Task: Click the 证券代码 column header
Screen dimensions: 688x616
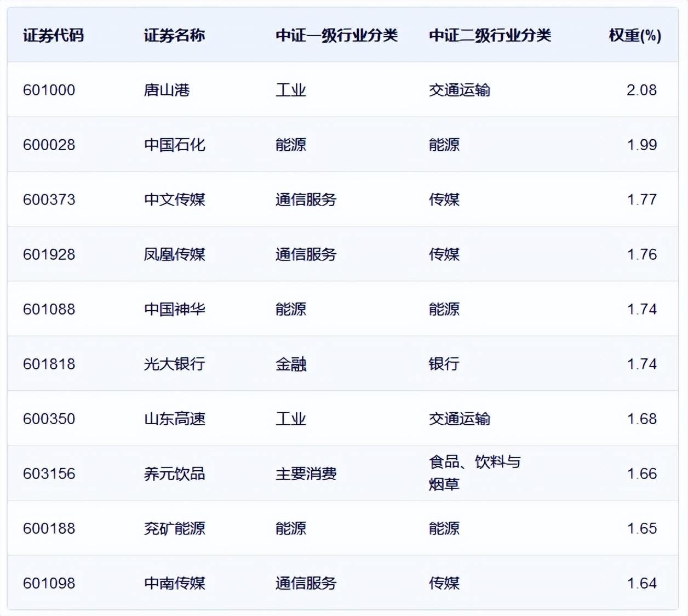Action: (x=53, y=36)
